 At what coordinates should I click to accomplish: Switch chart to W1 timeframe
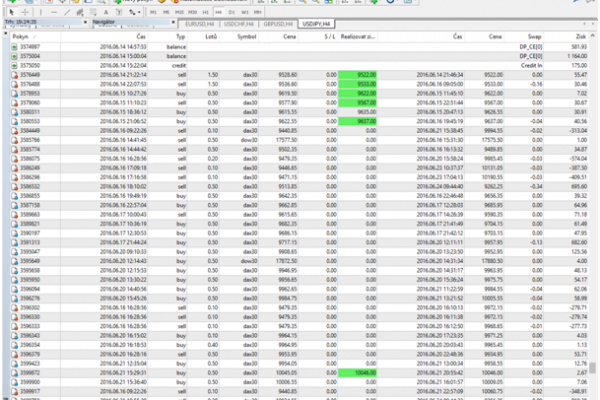245,12
